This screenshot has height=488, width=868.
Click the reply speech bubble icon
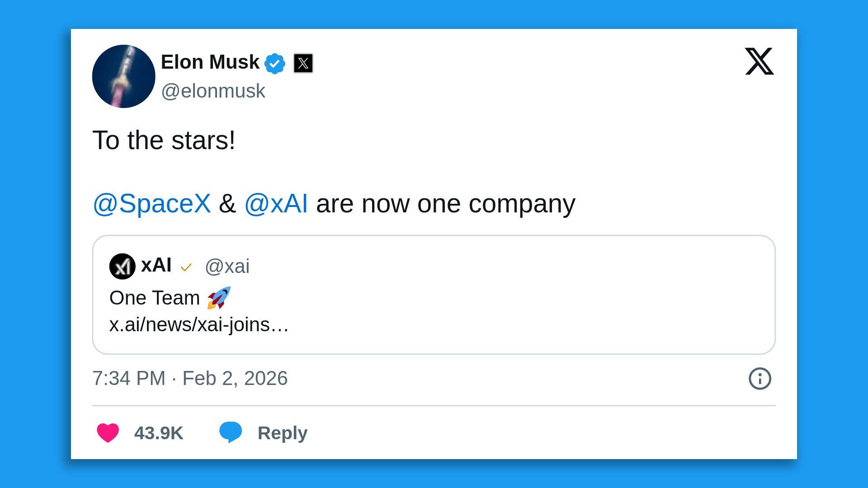click(x=231, y=433)
